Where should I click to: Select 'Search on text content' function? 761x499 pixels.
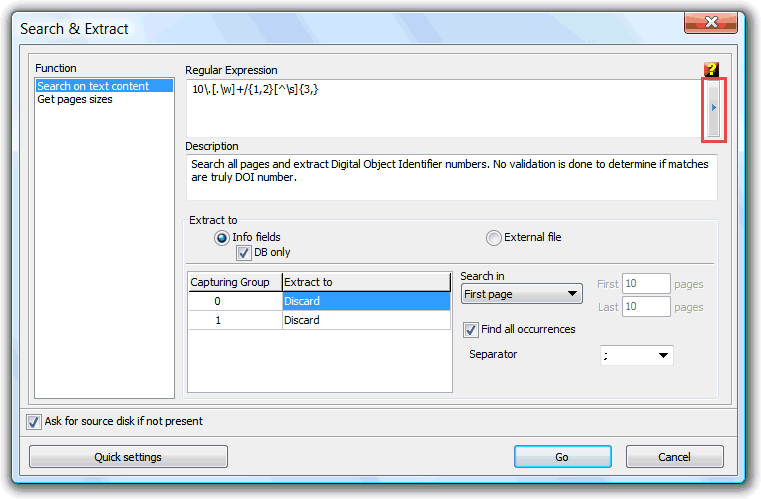tap(104, 86)
